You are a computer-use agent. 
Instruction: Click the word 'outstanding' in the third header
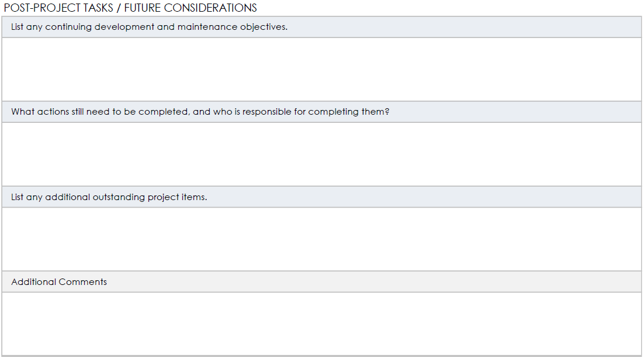click(119, 197)
